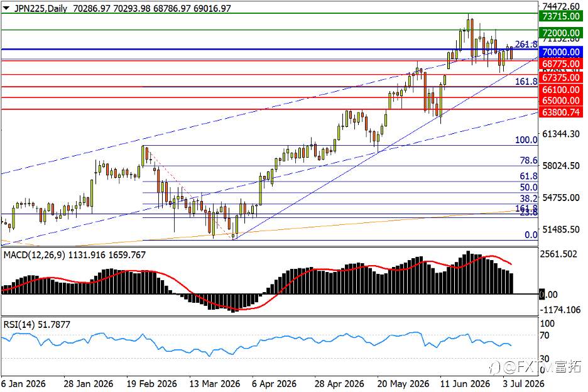The image size is (588, 392).
Task: Select the 66100.00 red price label
Action: (x=560, y=90)
